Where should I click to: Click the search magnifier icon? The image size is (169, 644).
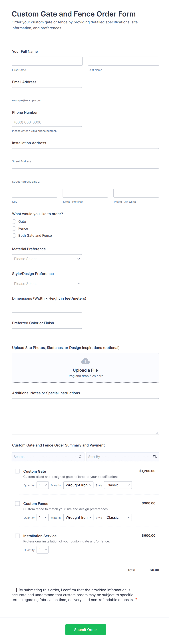[80, 457]
